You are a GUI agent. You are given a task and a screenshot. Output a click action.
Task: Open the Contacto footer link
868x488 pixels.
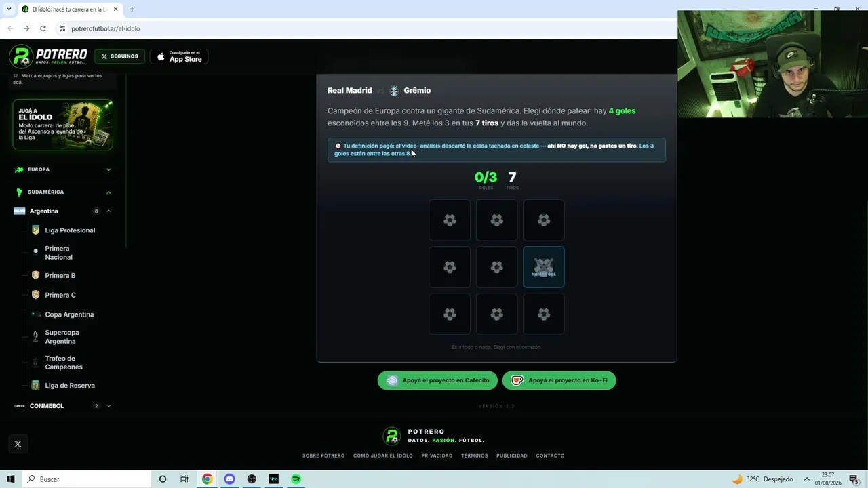(550, 455)
